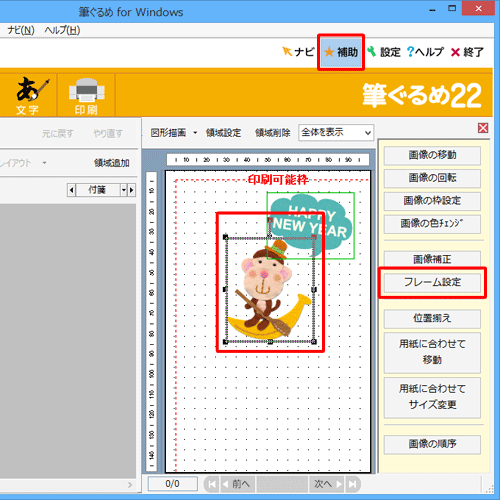This screenshot has height=500, width=500.
Task: Click 用紙に合わせてサイズ変更 button
Action: (x=432, y=397)
